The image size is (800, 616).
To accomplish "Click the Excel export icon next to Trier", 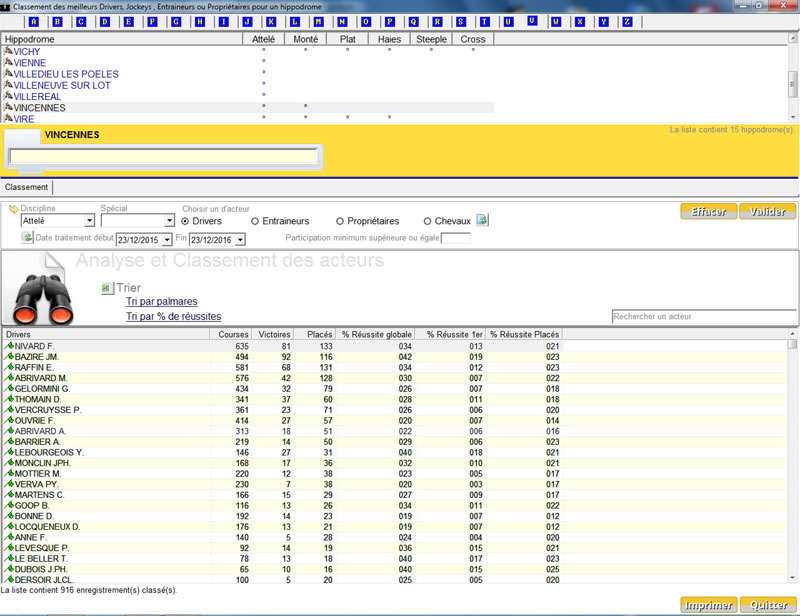I will (x=106, y=288).
